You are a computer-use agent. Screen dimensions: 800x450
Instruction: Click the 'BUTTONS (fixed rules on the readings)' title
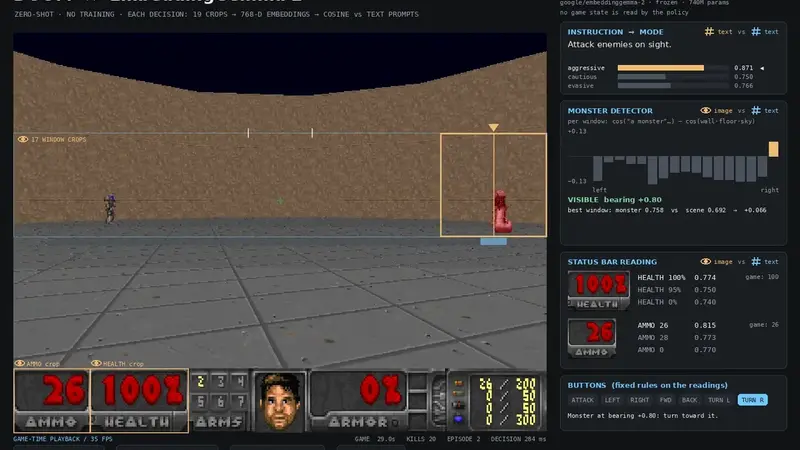click(x=647, y=385)
